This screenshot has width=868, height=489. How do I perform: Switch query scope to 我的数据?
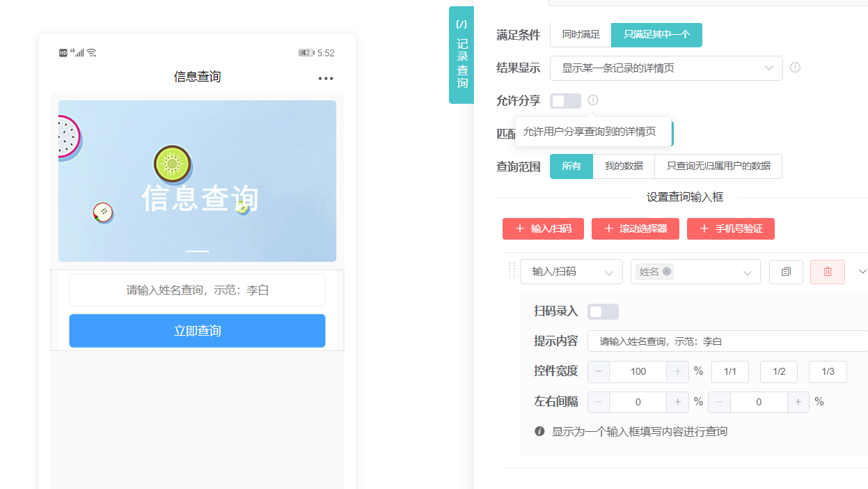coord(624,166)
